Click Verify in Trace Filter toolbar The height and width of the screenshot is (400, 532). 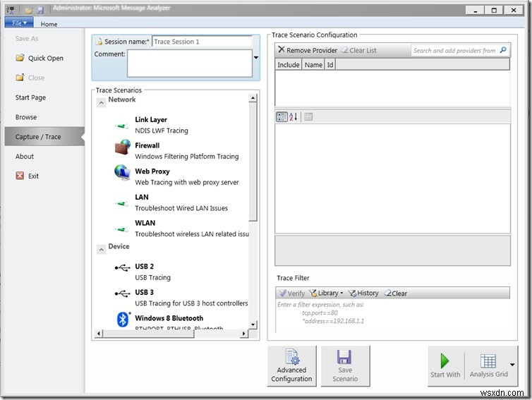pos(292,293)
